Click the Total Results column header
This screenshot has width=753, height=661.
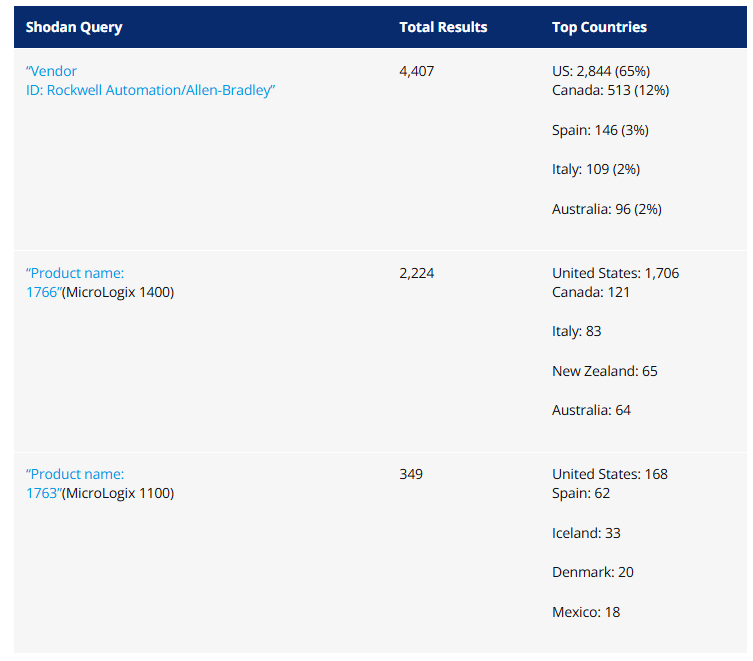pyautogui.click(x=443, y=27)
